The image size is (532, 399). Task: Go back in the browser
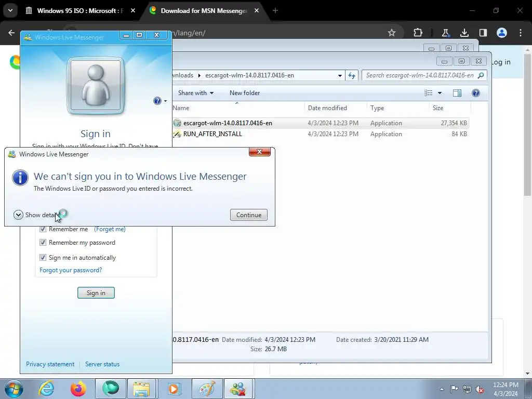(11, 33)
